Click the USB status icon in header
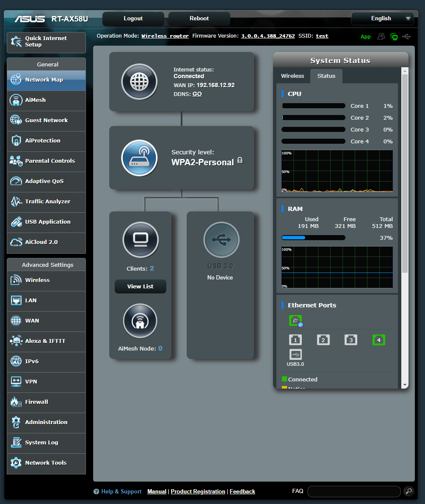The width and height of the screenshot is (425, 504). [406, 36]
